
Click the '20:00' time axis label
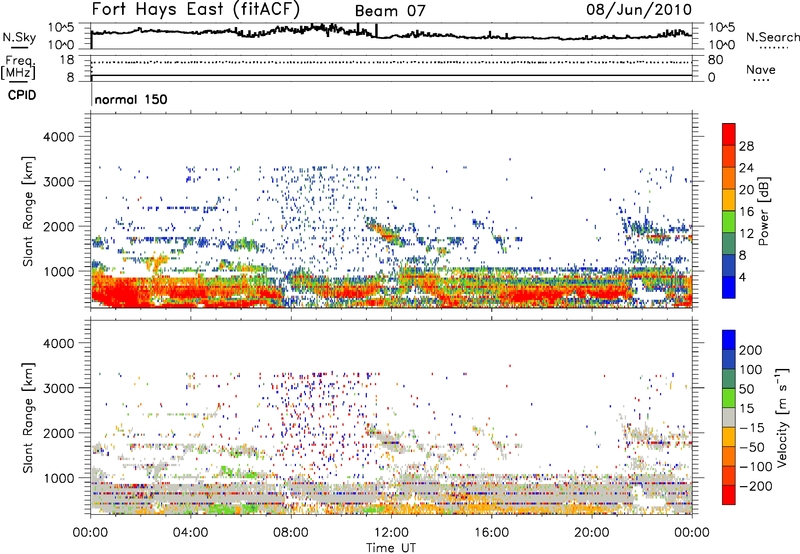591,533
